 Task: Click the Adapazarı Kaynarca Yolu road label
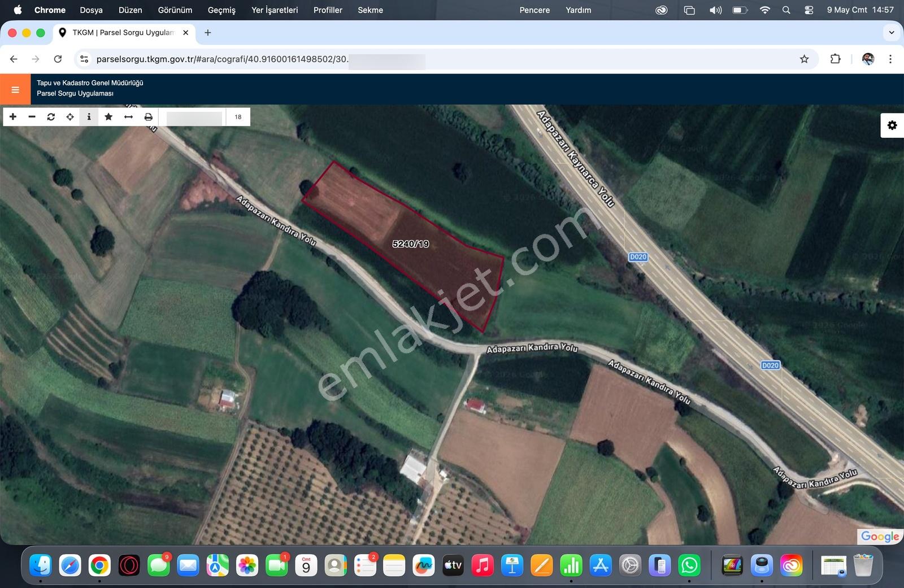[575, 159]
